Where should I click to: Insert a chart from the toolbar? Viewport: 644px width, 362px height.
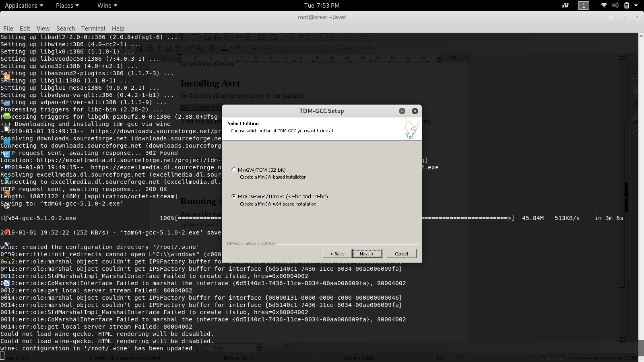216,37
